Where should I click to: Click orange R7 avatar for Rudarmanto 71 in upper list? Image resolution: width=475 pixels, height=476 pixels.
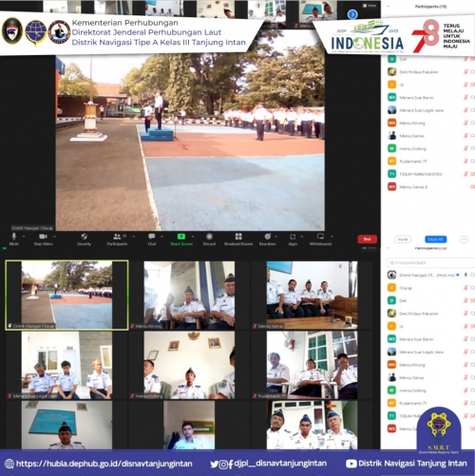[x=392, y=162]
